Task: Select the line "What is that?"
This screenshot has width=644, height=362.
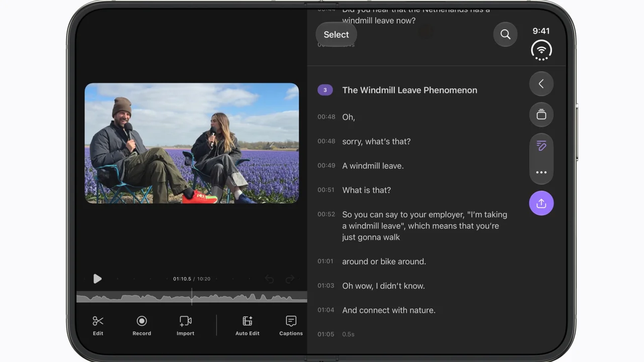Action: 366,190
